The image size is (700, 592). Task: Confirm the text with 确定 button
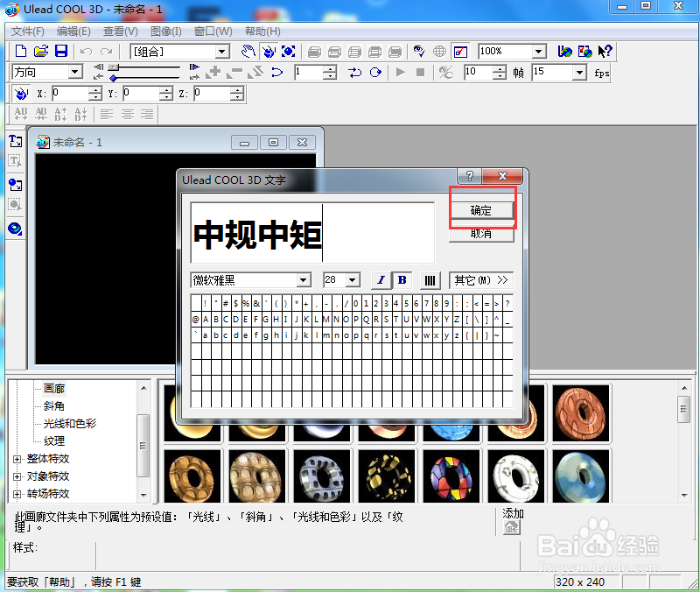coord(481,210)
